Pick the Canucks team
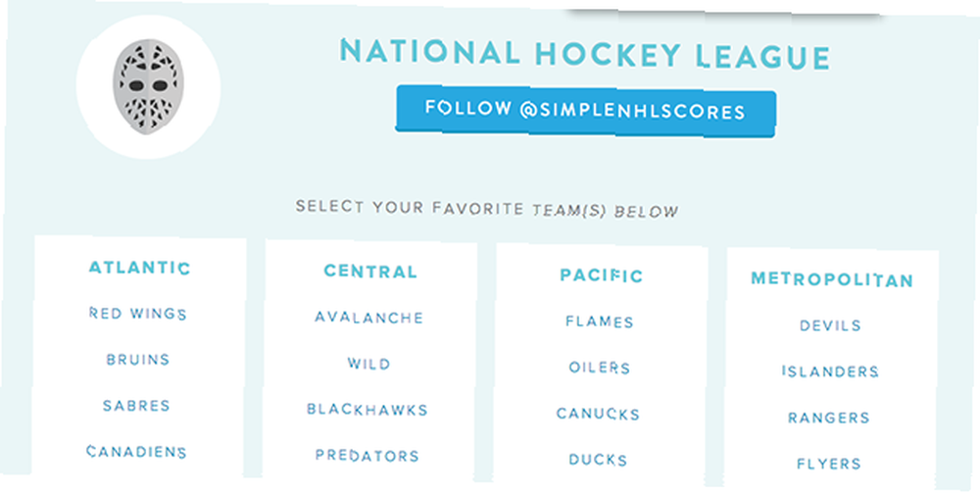This screenshot has width=980, height=493. [x=598, y=414]
